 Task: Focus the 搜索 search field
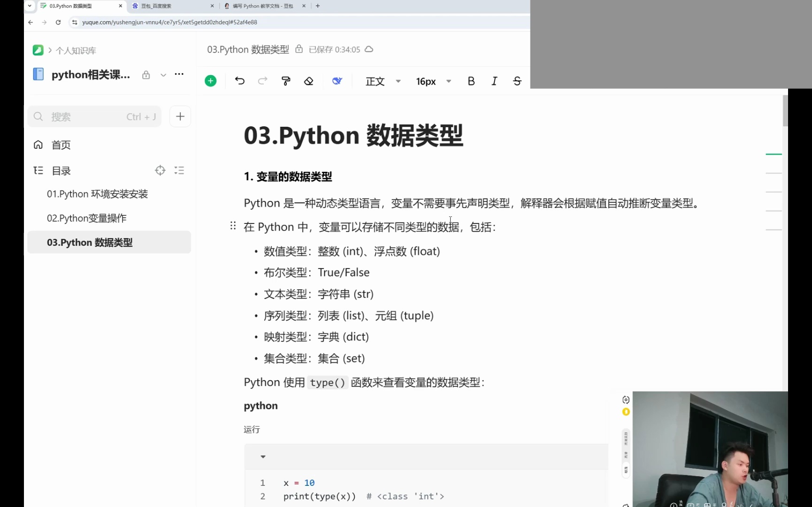point(94,116)
